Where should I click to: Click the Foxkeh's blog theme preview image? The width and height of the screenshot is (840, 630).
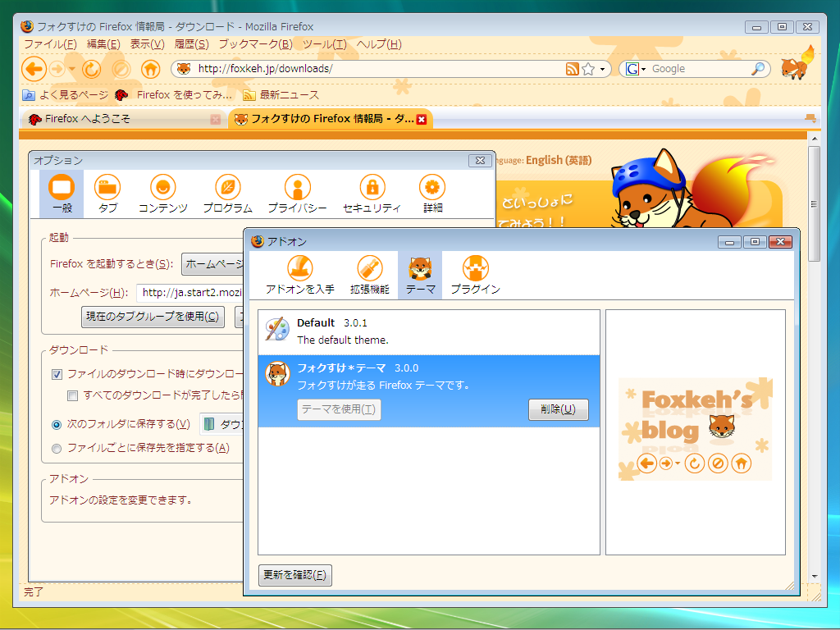(x=695, y=428)
